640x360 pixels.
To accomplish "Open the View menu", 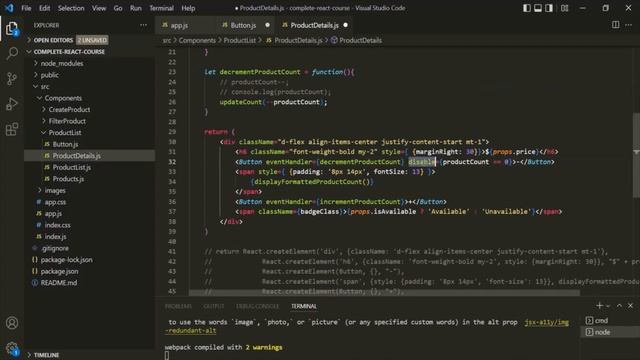I will (x=99, y=8).
